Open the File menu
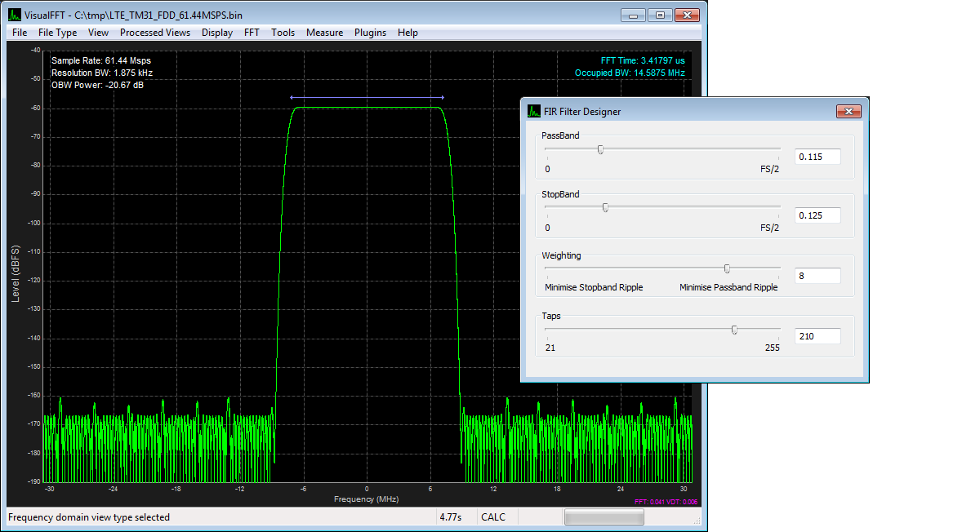The image size is (980, 532). click(20, 33)
